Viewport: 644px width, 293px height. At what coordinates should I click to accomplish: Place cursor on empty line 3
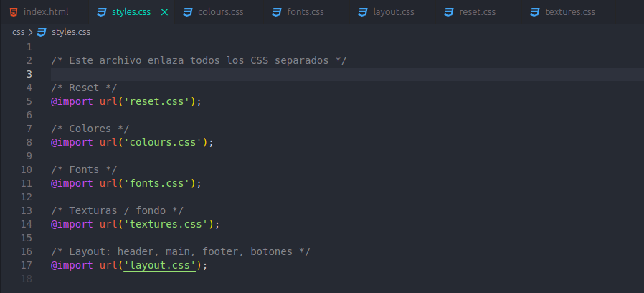(287, 74)
